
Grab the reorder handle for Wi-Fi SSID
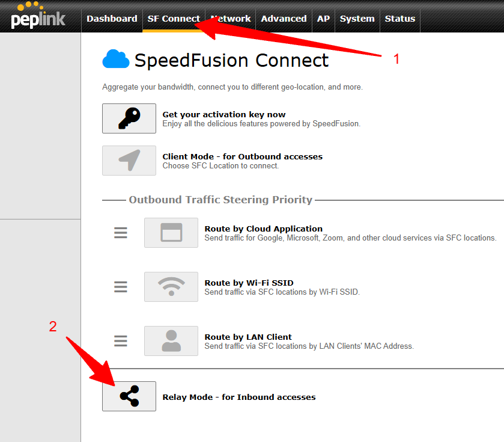[x=121, y=287]
